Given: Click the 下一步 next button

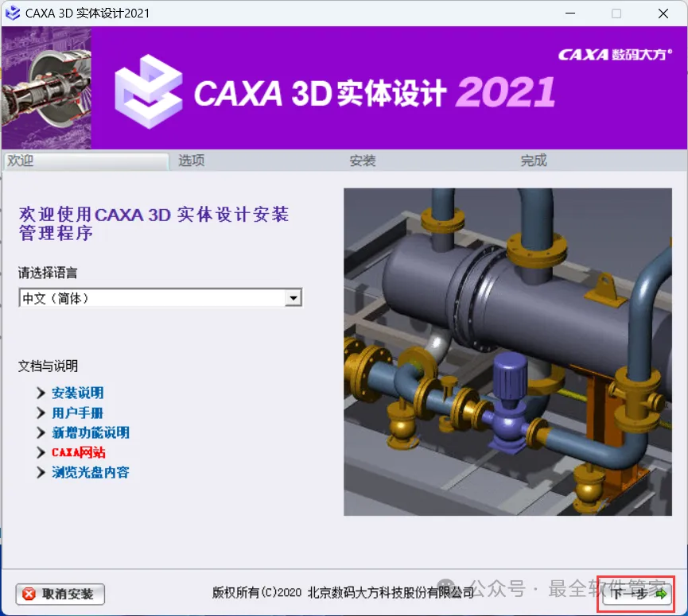Looking at the screenshot, I should tap(637, 595).
